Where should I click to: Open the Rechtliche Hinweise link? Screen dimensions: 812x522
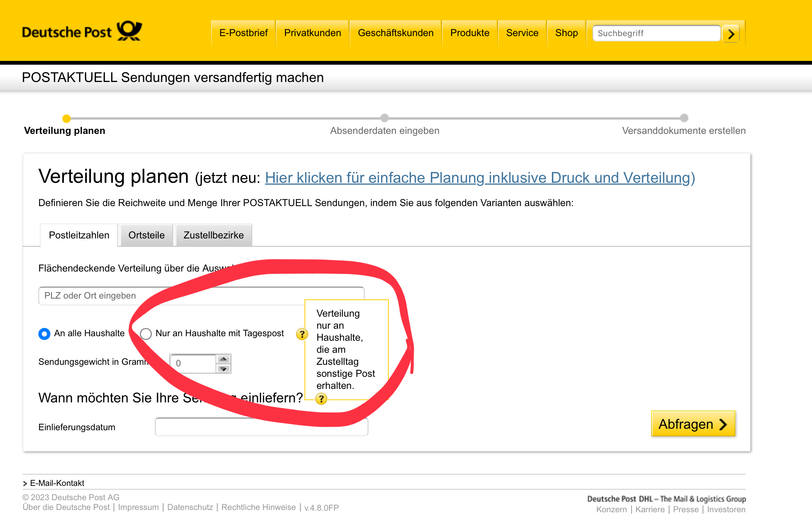click(x=259, y=507)
